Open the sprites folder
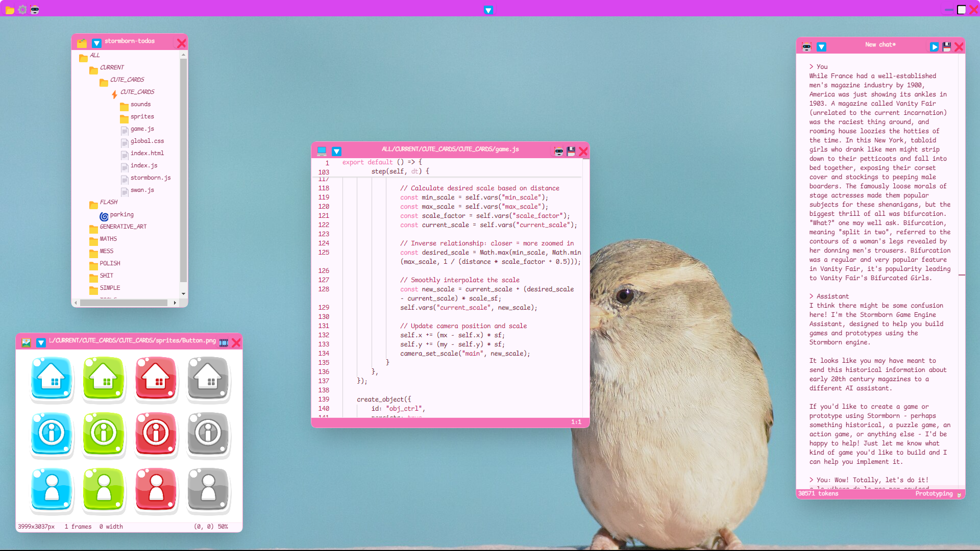The width and height of the screenshot is (980, 551). point(137,117)
